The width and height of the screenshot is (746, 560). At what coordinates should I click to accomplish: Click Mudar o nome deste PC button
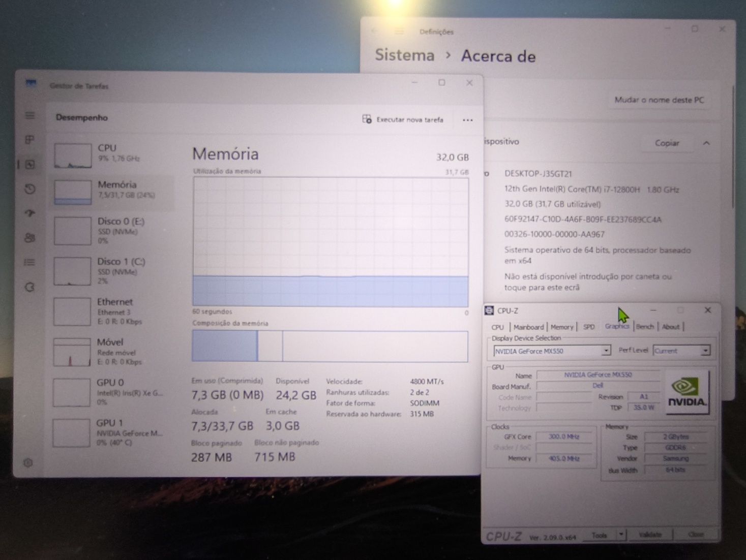click(659, 100)
